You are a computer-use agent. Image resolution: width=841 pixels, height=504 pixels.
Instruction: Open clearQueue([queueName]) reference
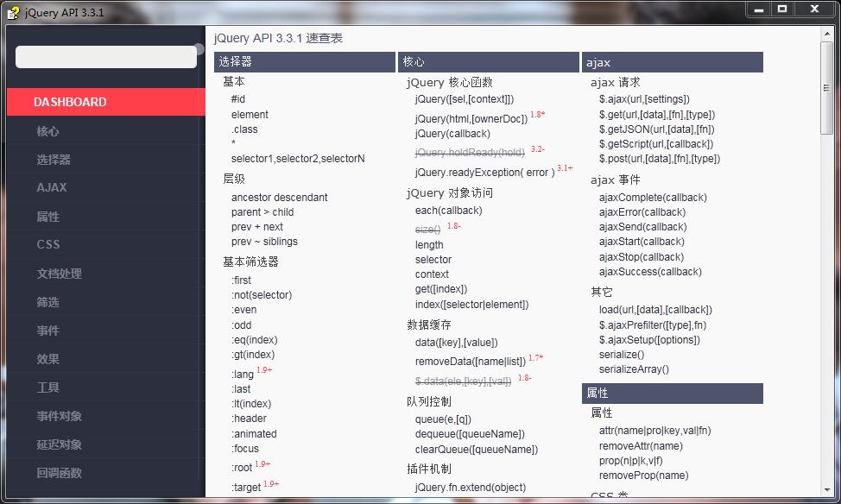[477, 450]
